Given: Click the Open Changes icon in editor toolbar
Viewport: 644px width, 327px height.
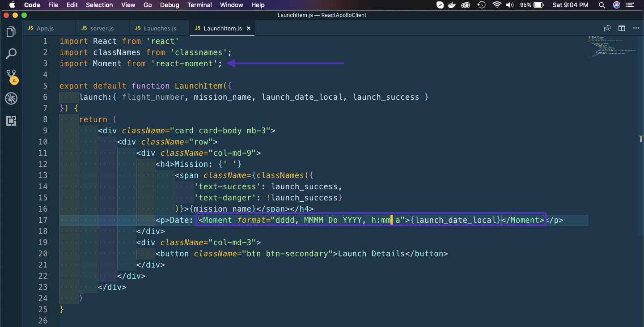Looking at the screenshot, I should [607, 28].
